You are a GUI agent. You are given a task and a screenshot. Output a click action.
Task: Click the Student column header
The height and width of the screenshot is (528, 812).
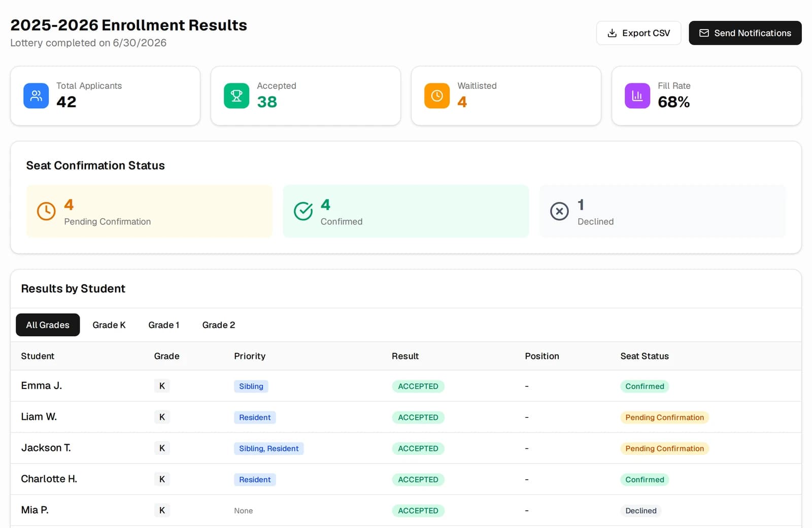(x=38, y=356)
